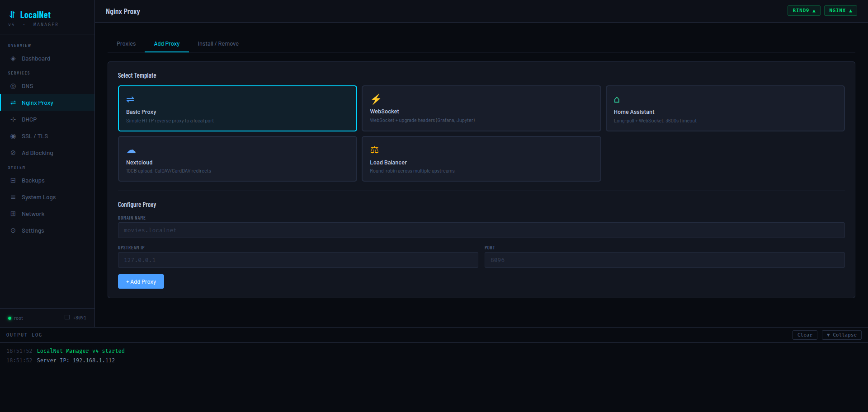
Task: Click the Domain Name input field
Action: [x=481, y=230]
